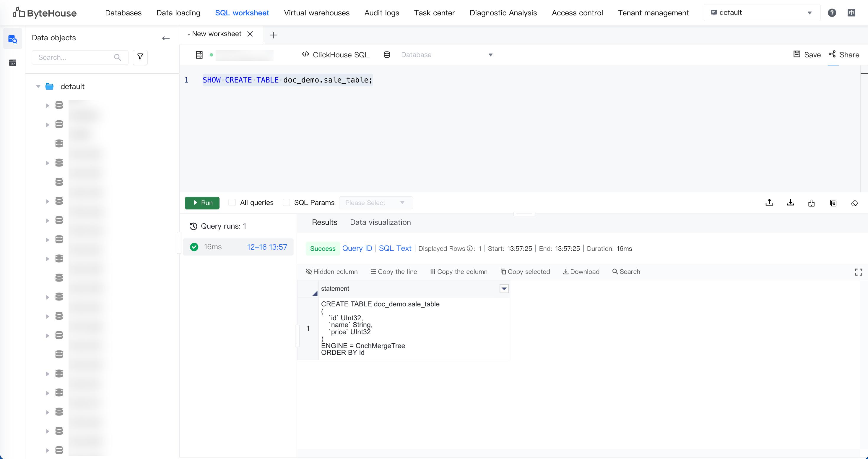Click the filter icon beside the search box
The image size is (868, 459).
(x=140, y=57)
